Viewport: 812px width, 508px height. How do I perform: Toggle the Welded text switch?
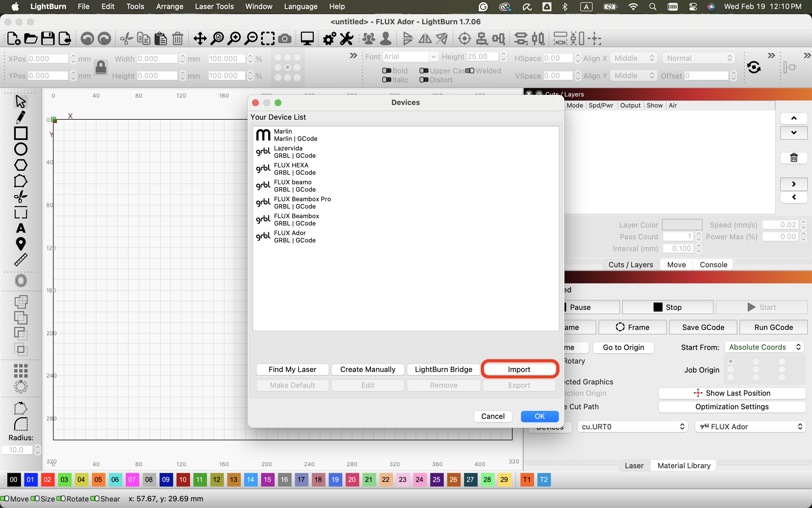click(x=470, y=71)
